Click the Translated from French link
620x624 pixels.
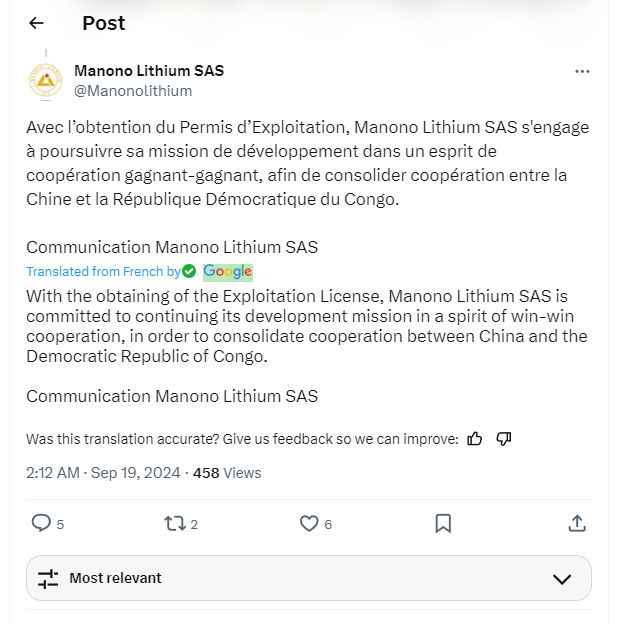pyautogui.click(x=103, y=271)
